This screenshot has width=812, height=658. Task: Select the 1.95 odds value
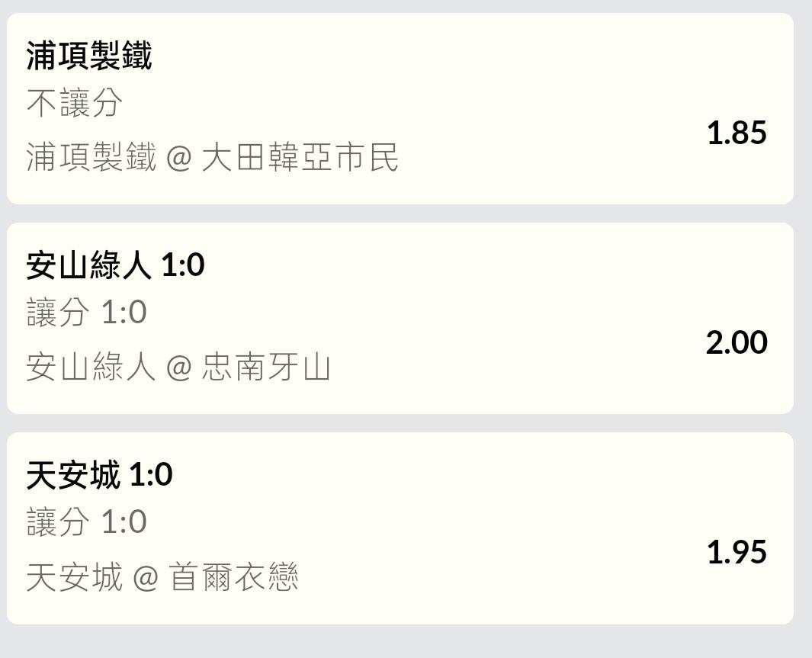pyautogui.click(x=736, y=552)
